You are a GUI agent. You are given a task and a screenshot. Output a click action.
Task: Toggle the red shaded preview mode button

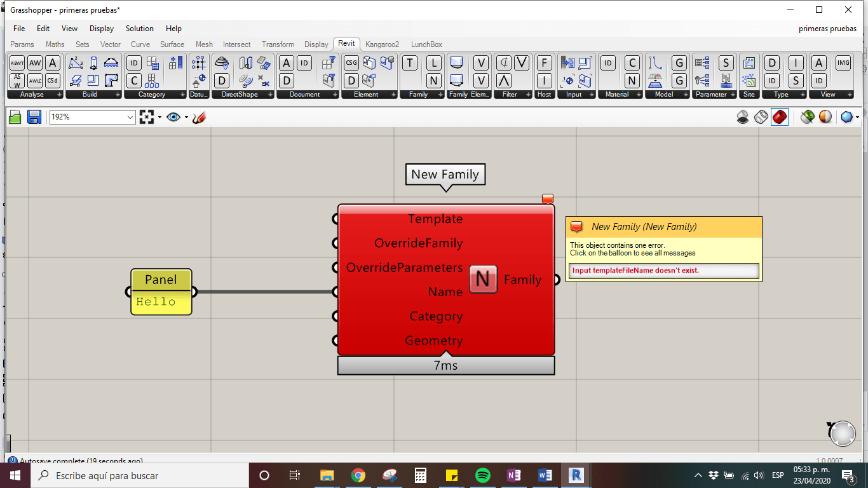(x=780, y=117)
